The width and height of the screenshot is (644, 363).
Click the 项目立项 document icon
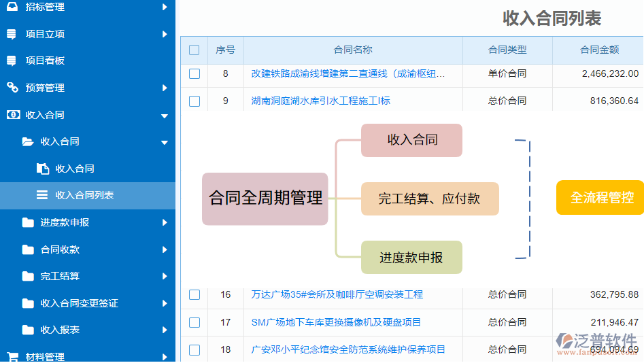click(x=12, y=34)
